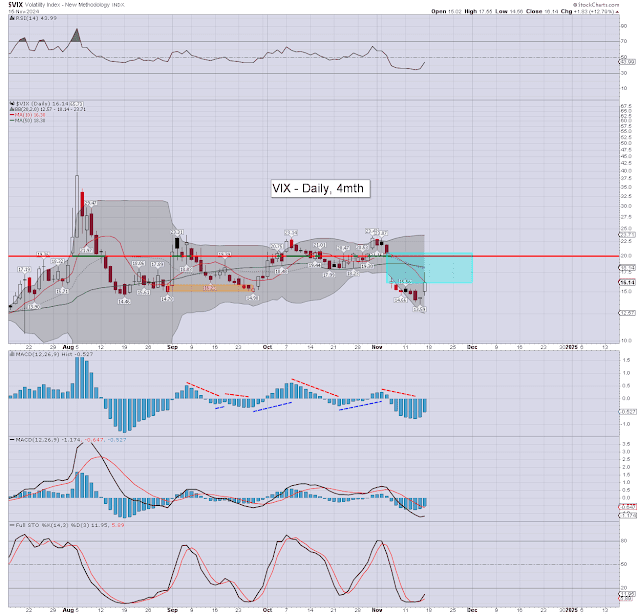The height and width of the screenshot is (614, 640).
Task: Click the RSI current-value tag on right axis
Action: 628,62
